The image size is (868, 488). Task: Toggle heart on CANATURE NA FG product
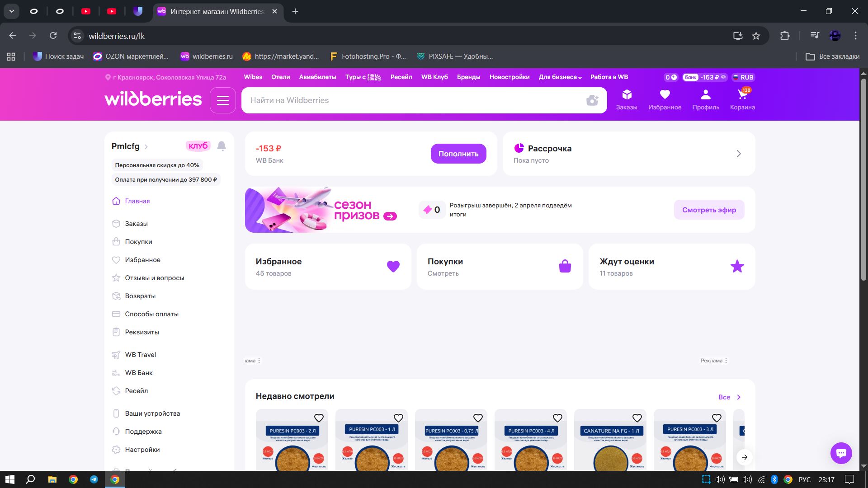[x=637, y=418]
